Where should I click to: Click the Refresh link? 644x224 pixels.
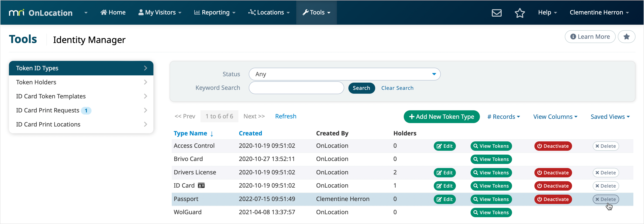point(285,116)
